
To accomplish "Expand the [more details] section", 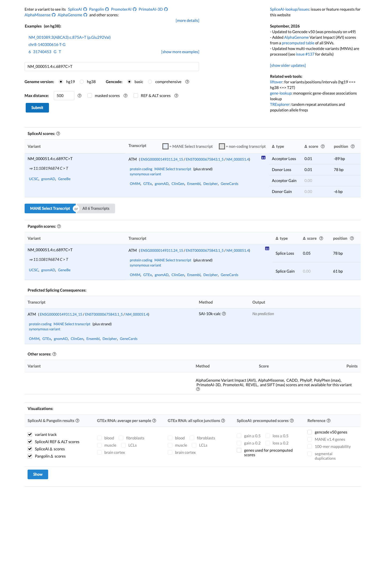I will 187,21.
